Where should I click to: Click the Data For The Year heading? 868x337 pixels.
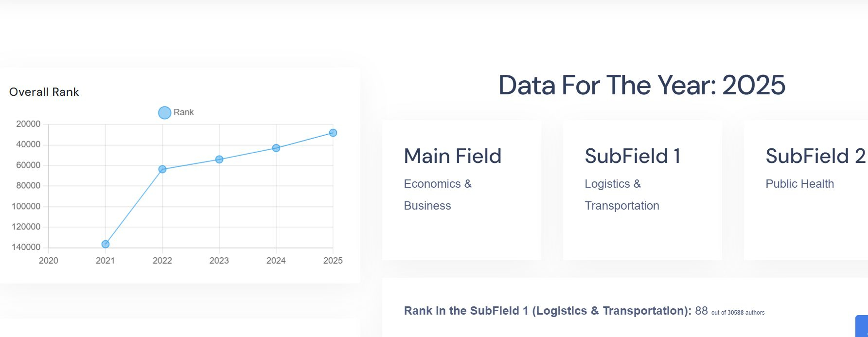(x=641, y=85)
